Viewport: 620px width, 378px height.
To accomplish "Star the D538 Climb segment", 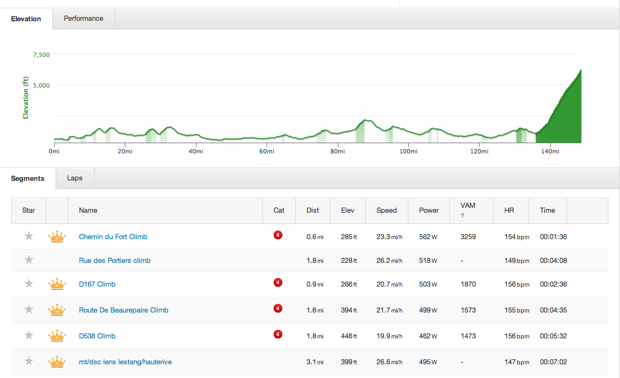I will click(x=28, y=335).
